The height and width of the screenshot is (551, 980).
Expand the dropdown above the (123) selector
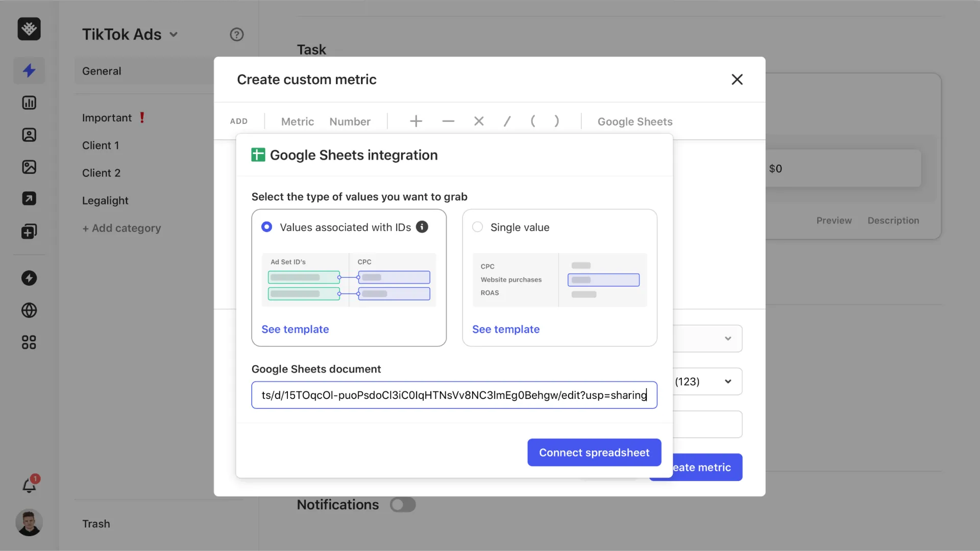(x=727, y=338)
